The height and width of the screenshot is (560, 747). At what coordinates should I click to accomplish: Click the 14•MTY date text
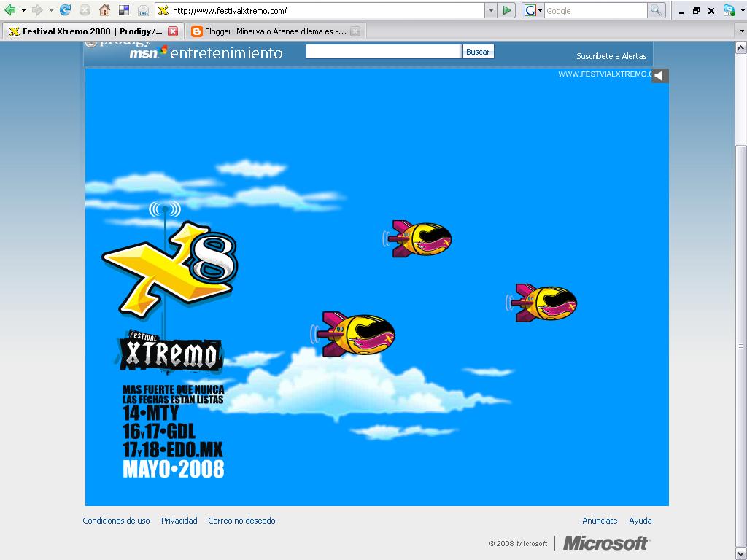pyautogui.click(x=150, y=413)
